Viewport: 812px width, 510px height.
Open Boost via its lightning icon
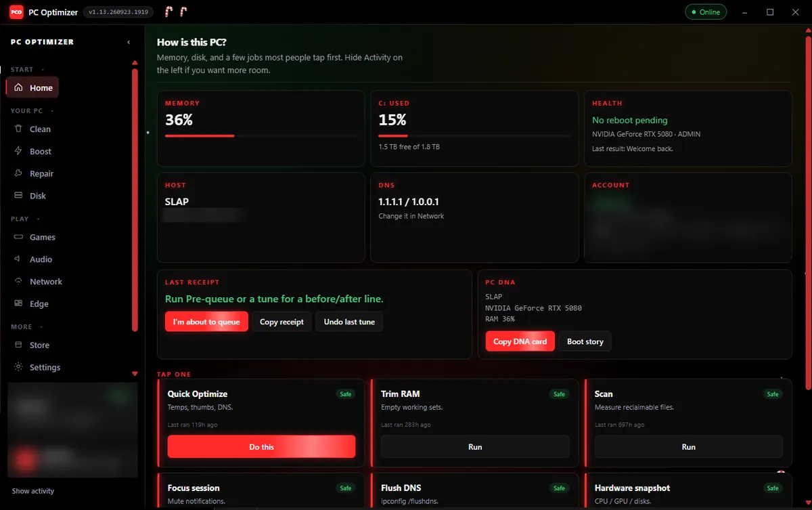18,151
